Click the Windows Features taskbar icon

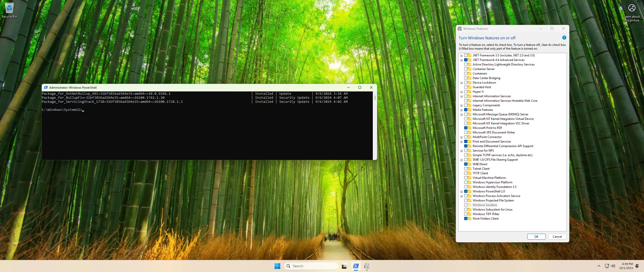367,266
